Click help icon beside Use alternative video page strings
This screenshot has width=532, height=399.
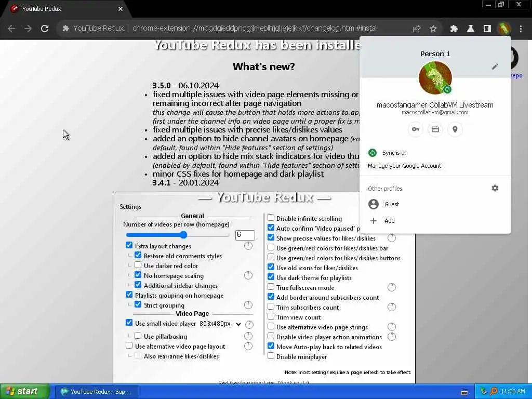coord(392,327)
